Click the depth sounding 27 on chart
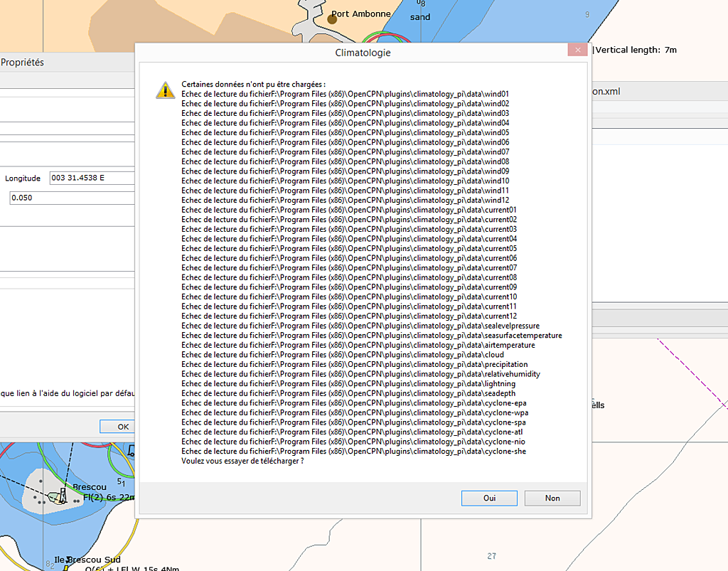The image size is (728, 571). 492,556
